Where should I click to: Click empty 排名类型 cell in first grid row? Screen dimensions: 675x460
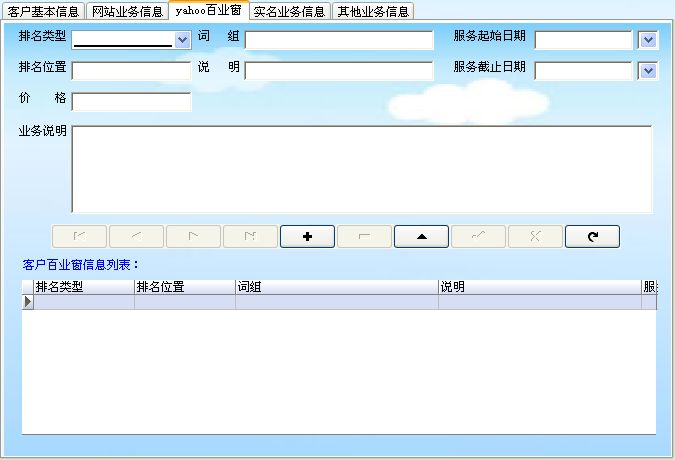pos(84,302)
